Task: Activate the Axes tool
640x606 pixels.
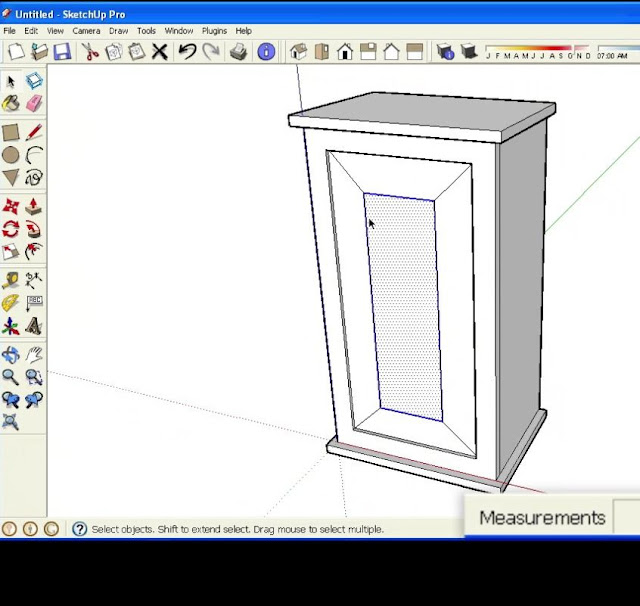Action: coord(11,326)
